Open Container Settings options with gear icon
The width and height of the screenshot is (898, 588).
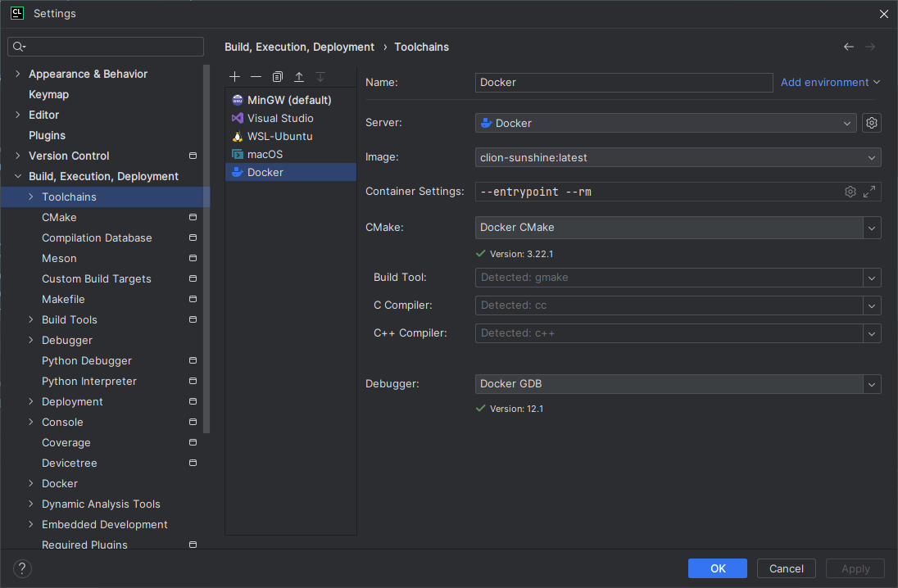point(850,191)
